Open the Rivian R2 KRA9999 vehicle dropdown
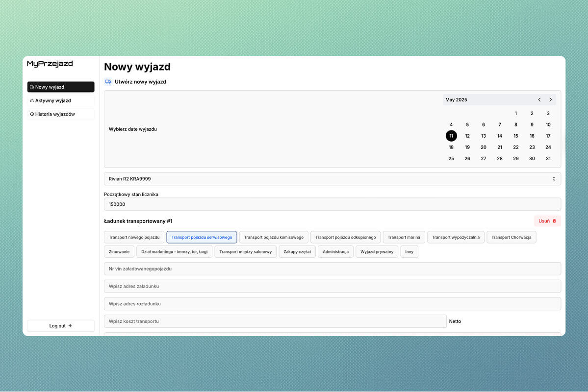 click(x=332, y=179)
